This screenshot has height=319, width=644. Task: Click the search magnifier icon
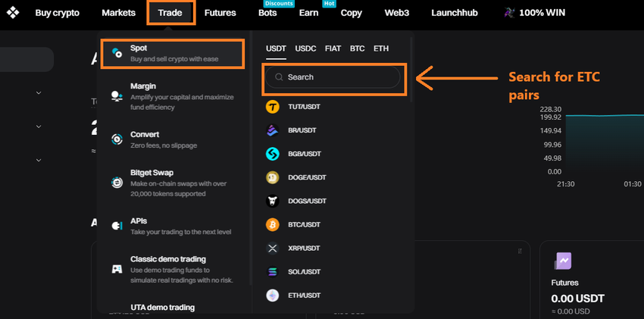(x=279, y=77)
